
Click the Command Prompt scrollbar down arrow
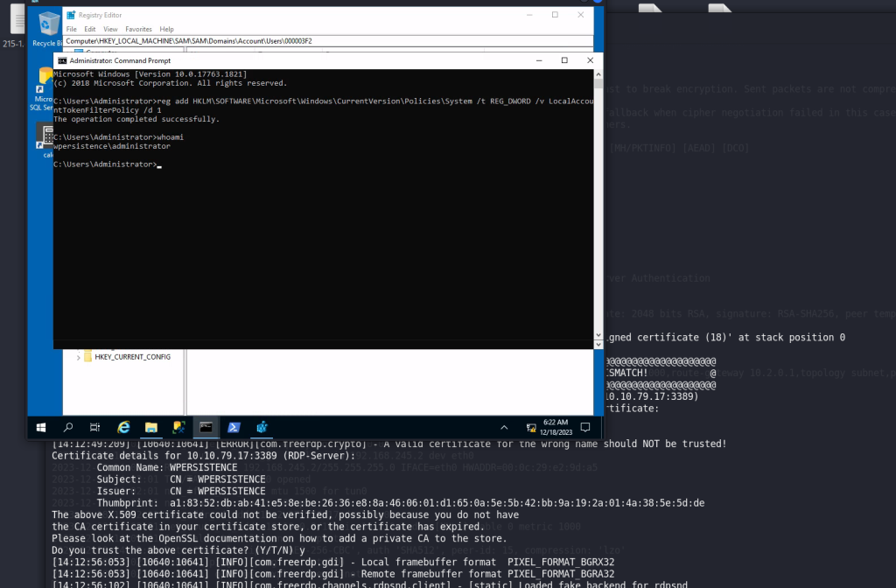[x=598, y=335]
